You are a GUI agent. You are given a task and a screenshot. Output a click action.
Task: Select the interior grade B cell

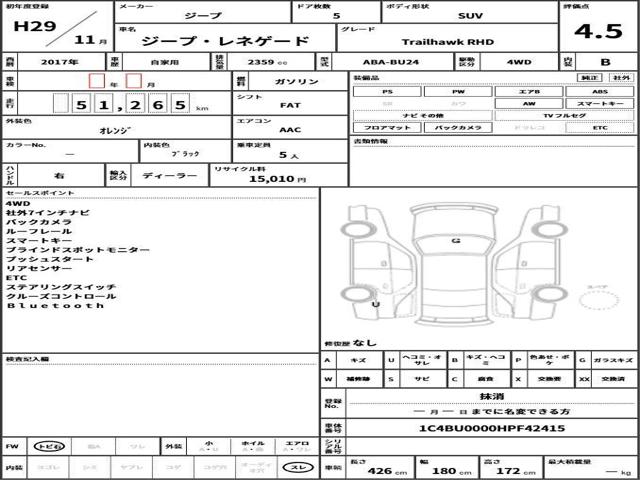point(605,62)
